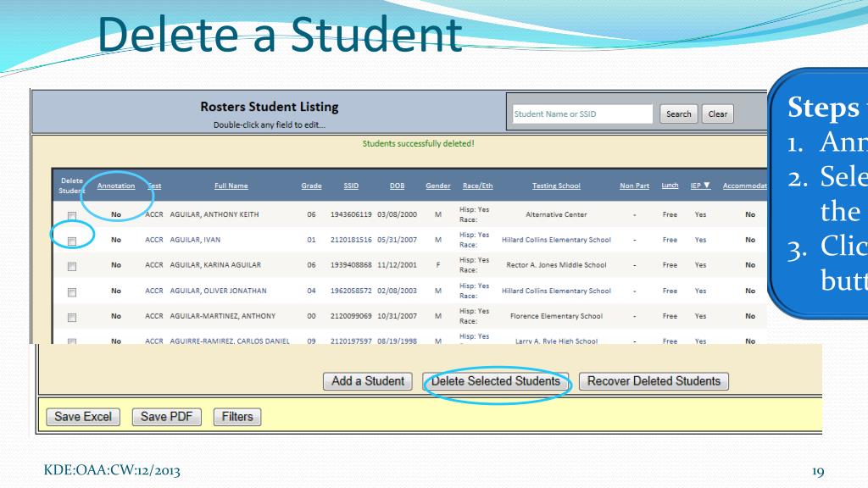Select the name AGUILAR, IVAN
Viewport: 868px width, 488px height.
click(x=195, y=240)
